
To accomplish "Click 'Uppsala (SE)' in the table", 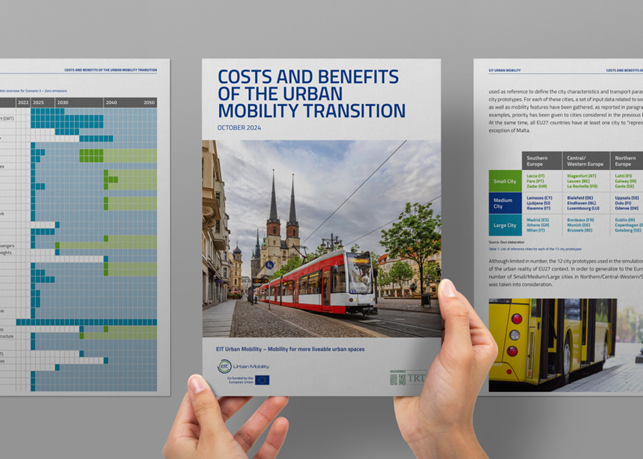I will pyautogui.click(x=627, y=198).
